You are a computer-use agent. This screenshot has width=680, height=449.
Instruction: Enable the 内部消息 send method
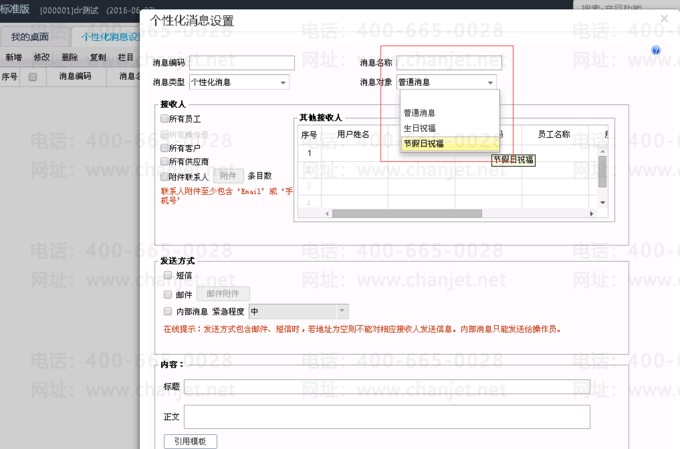168,311
